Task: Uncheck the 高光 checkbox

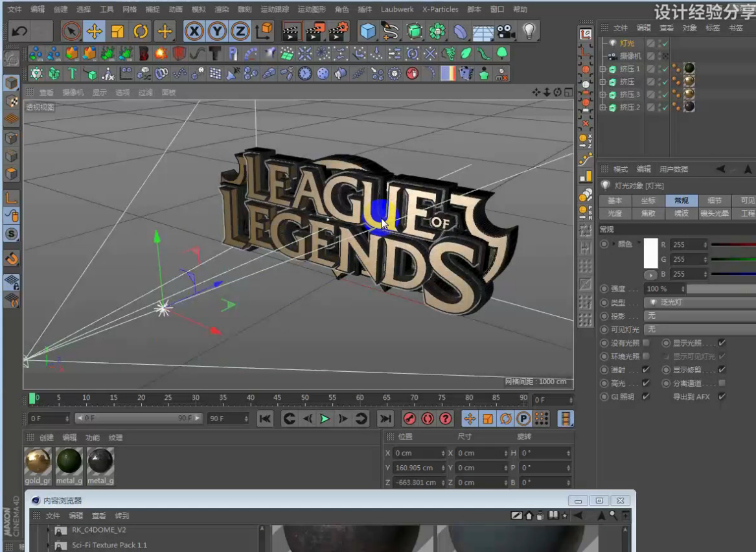Action: [646, 384]
